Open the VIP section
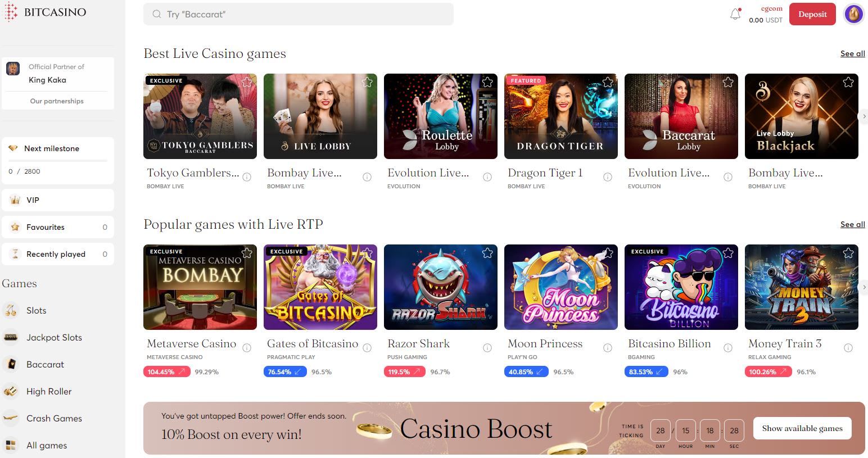 [x=58, y=200]
